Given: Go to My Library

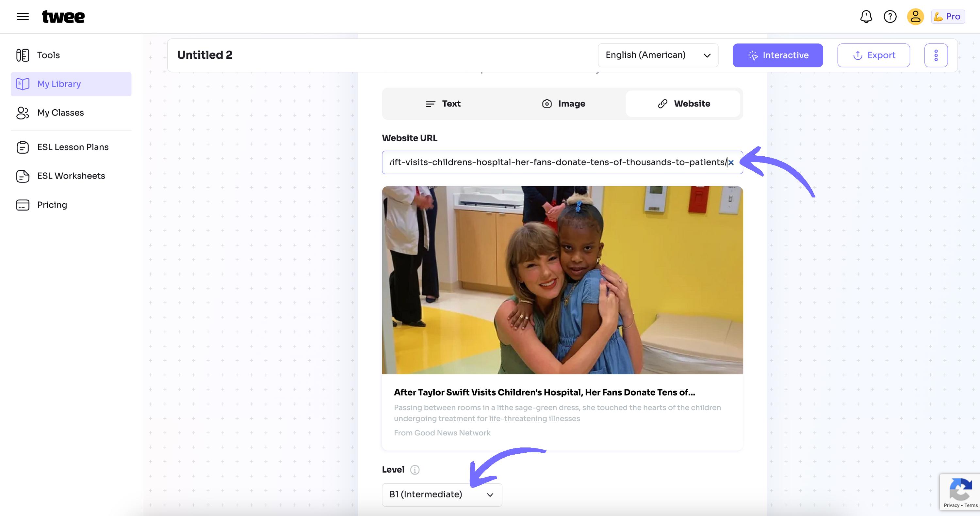Looking at the screenshot, I should click(71, 84).
